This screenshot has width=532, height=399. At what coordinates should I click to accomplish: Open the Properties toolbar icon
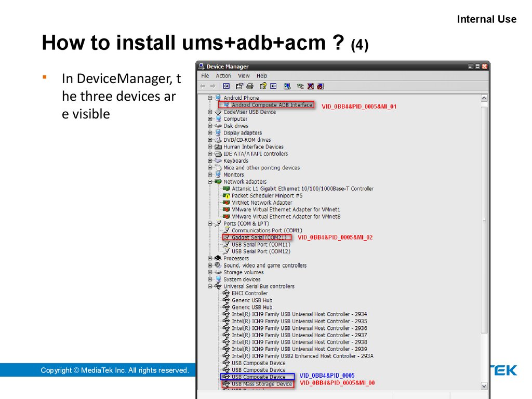pos(240,86)
